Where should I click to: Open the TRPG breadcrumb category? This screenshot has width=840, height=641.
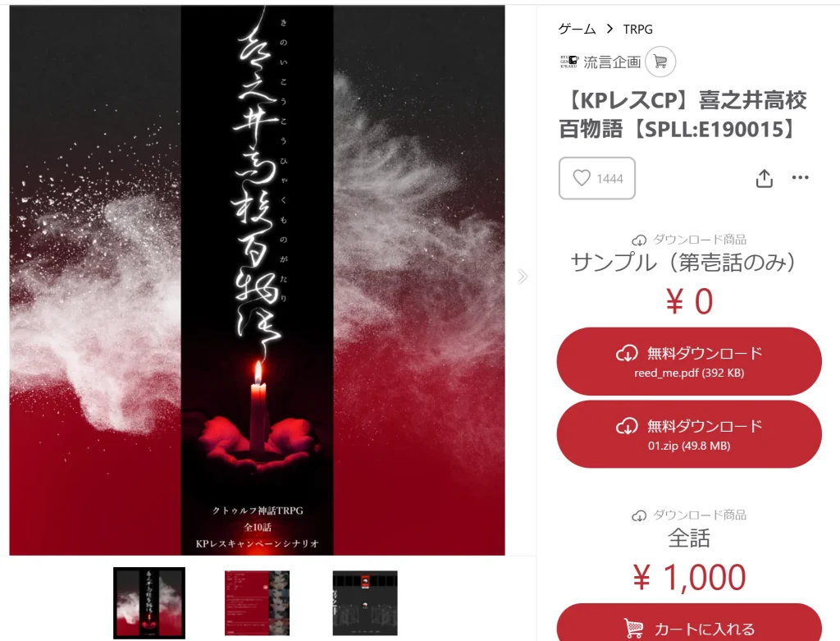point(637,30)
